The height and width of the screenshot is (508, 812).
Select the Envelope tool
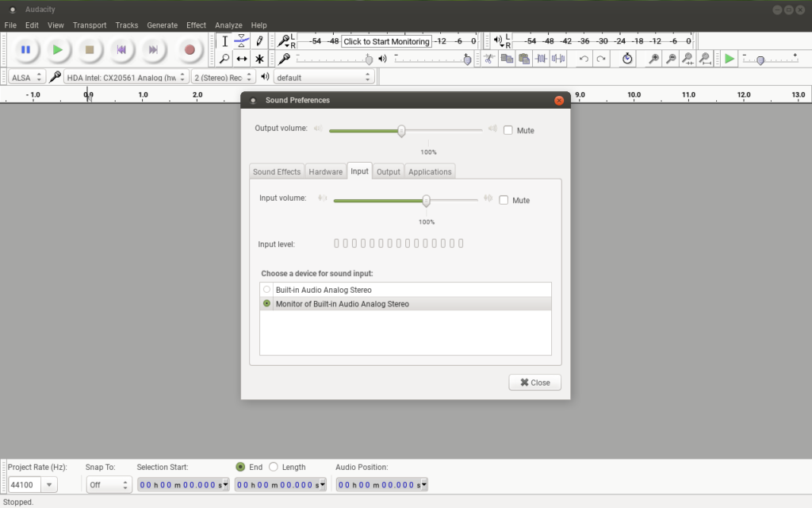(242, 41)
